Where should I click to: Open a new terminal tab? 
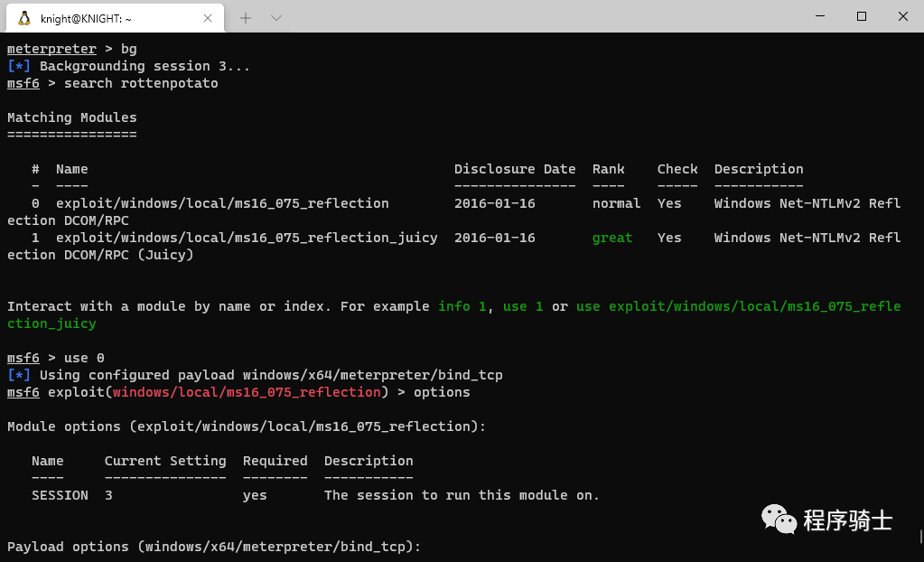(x=246, y=18)
